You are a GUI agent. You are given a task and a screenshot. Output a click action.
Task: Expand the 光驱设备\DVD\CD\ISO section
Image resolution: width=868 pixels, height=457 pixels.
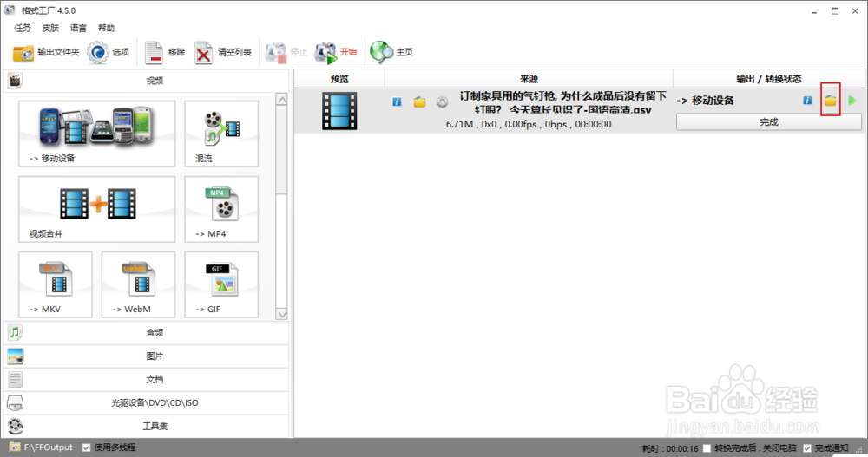[146, 402]
